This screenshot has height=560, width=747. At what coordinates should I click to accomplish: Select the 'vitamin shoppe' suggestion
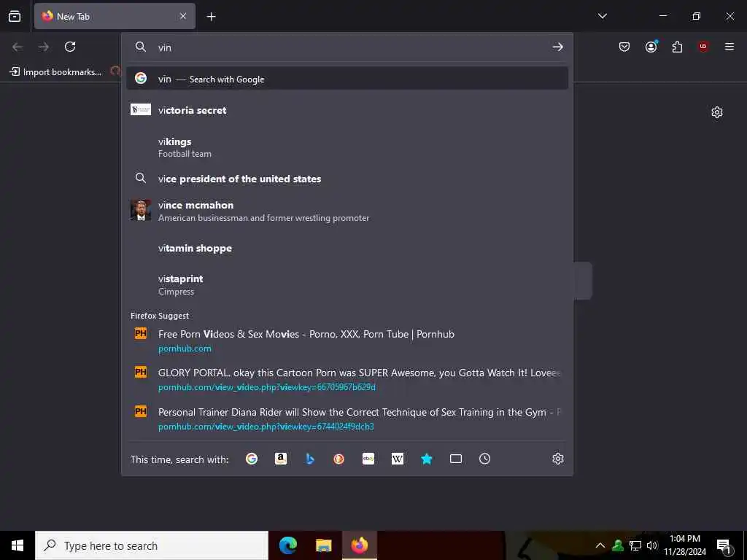pyautogui.click(x=347, y=248)
